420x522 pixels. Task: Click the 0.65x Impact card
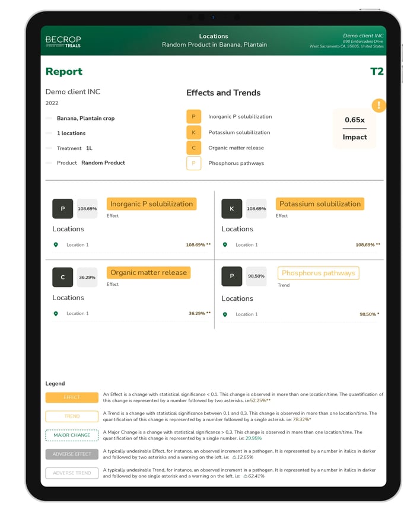(x=355, y=128)
